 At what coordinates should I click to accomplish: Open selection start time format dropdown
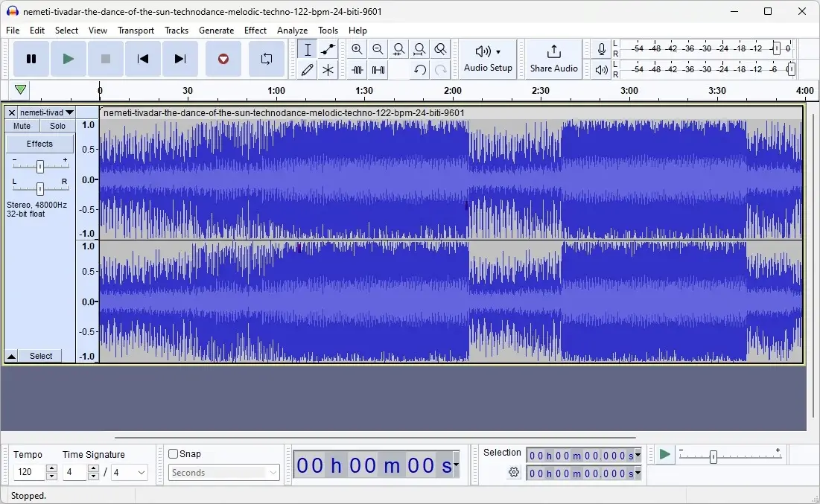coord(638,456)
